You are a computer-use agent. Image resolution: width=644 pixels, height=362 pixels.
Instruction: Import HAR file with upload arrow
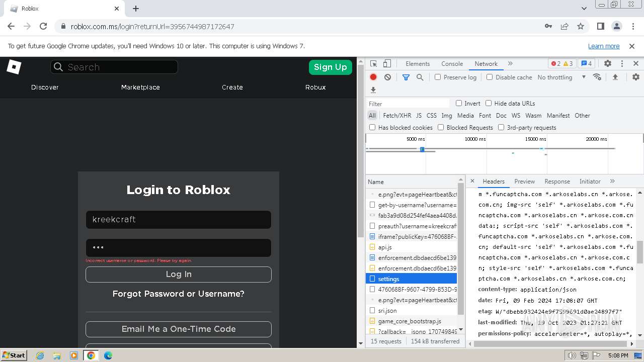click(615, 77)
